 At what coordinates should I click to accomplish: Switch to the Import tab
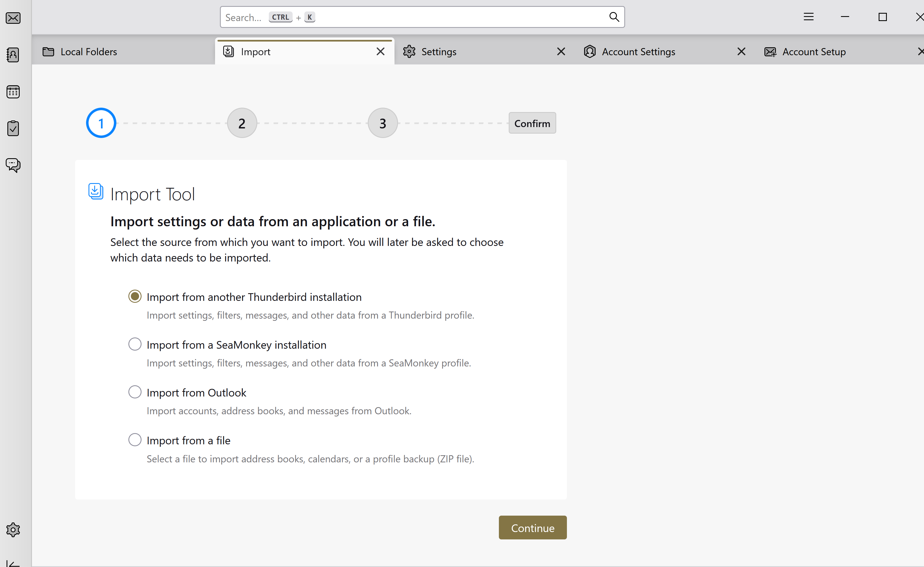tap(304, 51)
